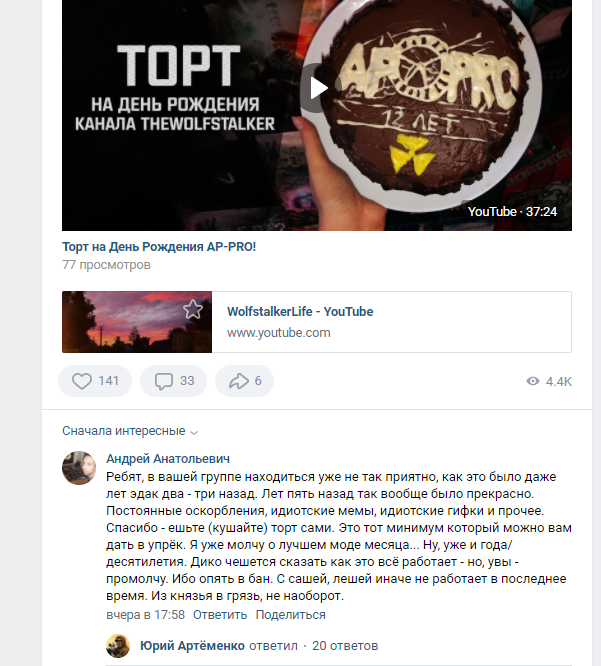Play the birthday cake video
This screenshot has width=601, height=666.
pos(316,88)
